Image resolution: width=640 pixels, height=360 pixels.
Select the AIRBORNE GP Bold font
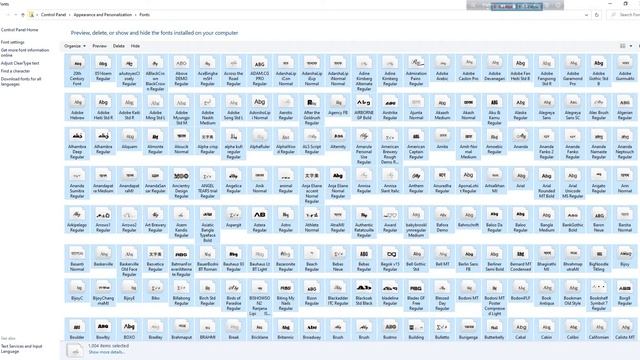[364, 108]
